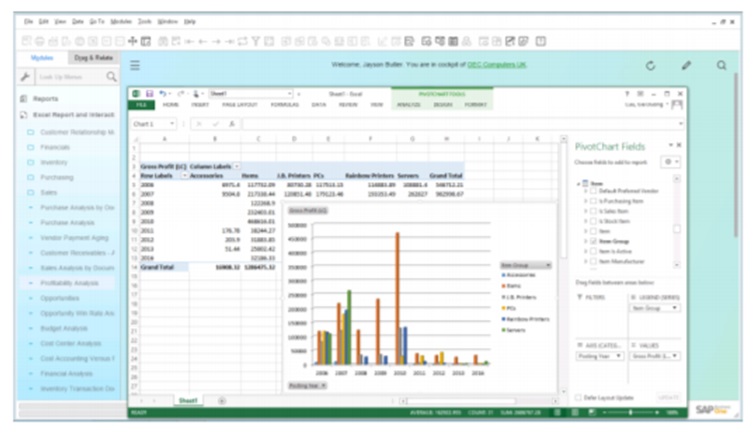Open the Name Box dropdown showing Chart 1
This screenshot has width=754, height=436.
point(172,124)
